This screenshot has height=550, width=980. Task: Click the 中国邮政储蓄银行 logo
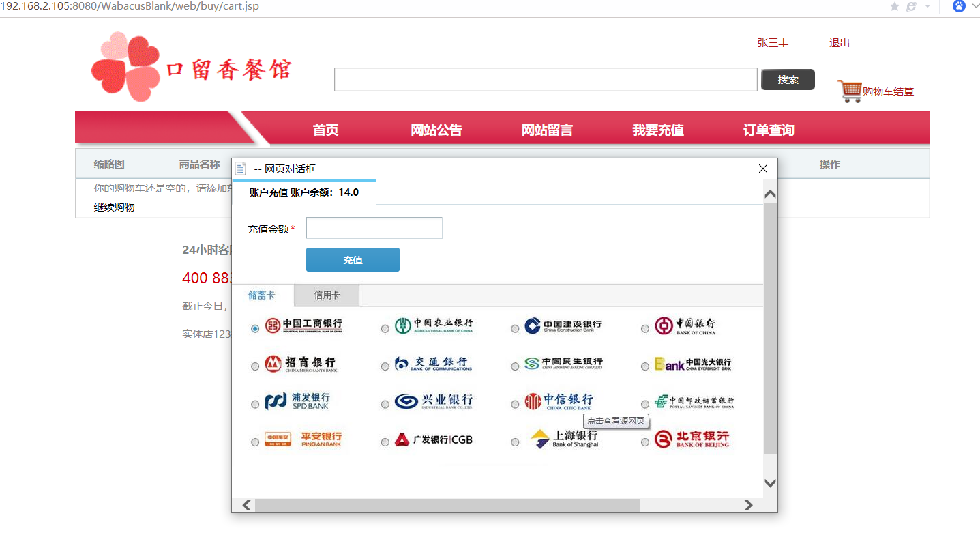click(x=694, y=401)
